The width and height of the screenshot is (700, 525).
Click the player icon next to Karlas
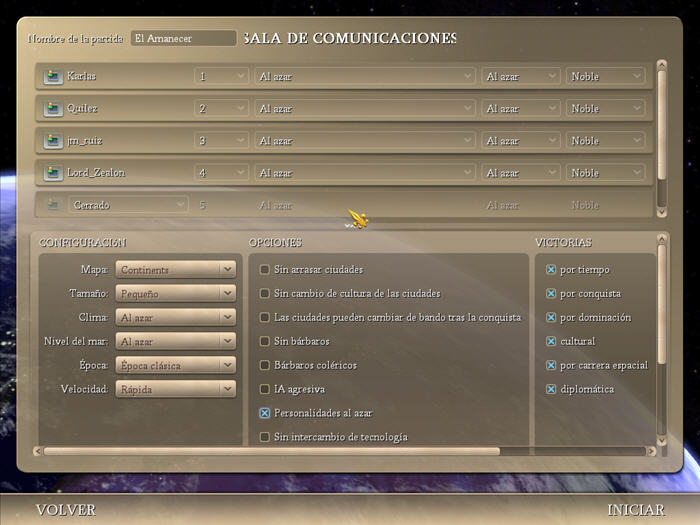(52, 76)
